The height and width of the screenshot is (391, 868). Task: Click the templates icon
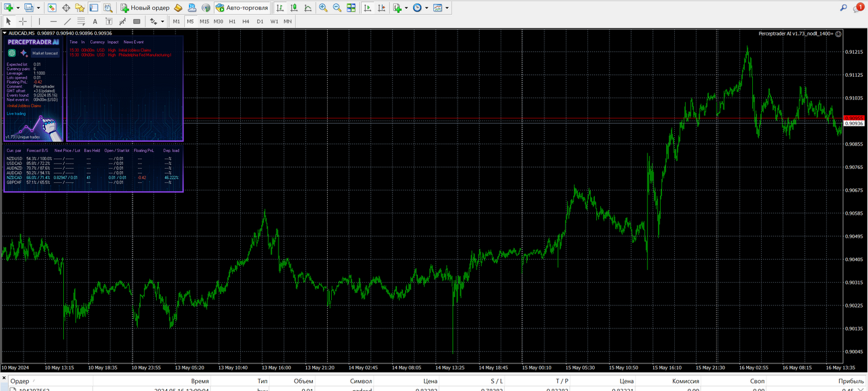(x=437, y=8)
